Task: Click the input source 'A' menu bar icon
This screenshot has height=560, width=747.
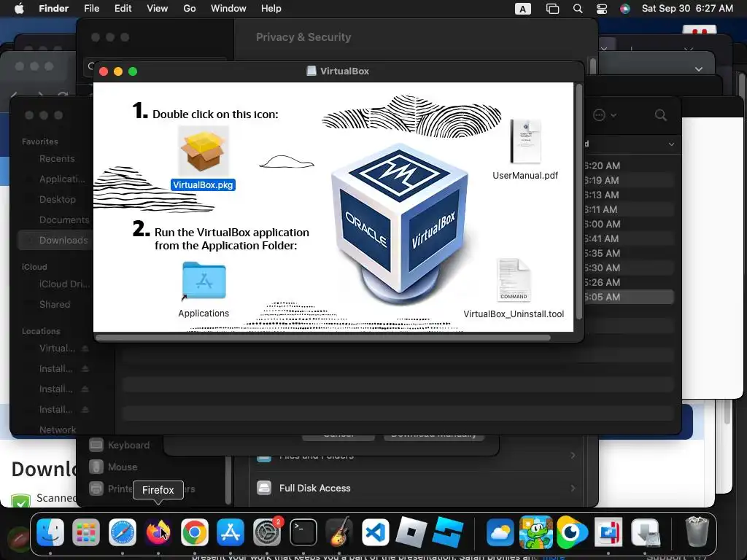Action: (x=522, y=9)
